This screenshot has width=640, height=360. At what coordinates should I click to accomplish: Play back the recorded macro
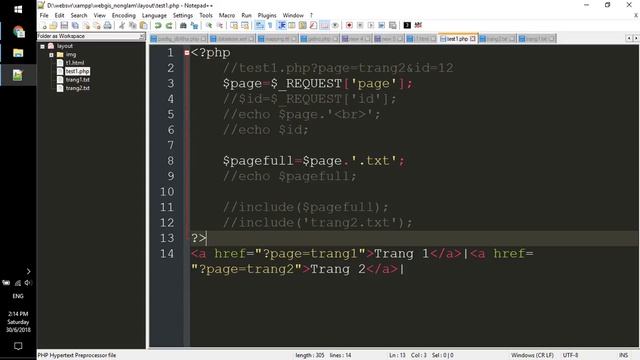click(x=371, y=26)
